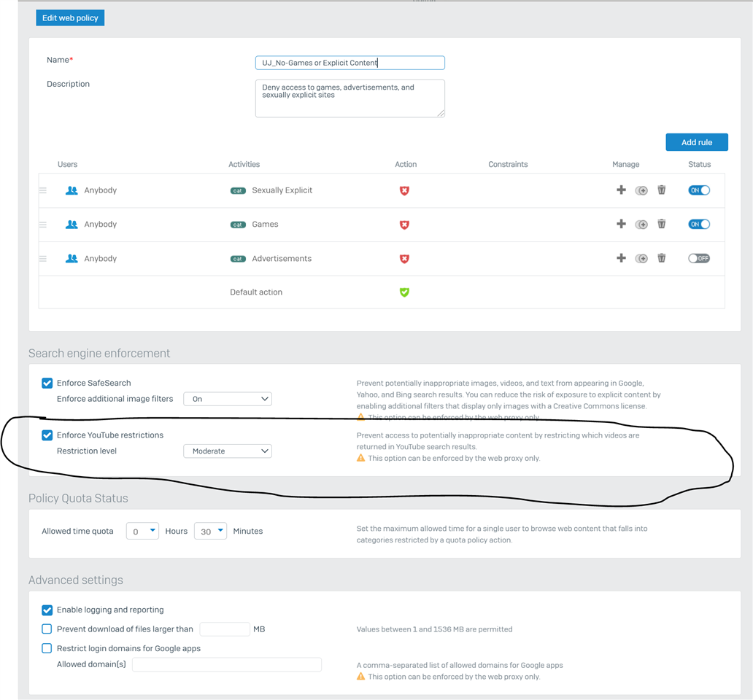Image resolution: width=753 pixels, height=700 pixels.
Task: Click the Users column header
Action: point(67,164)
